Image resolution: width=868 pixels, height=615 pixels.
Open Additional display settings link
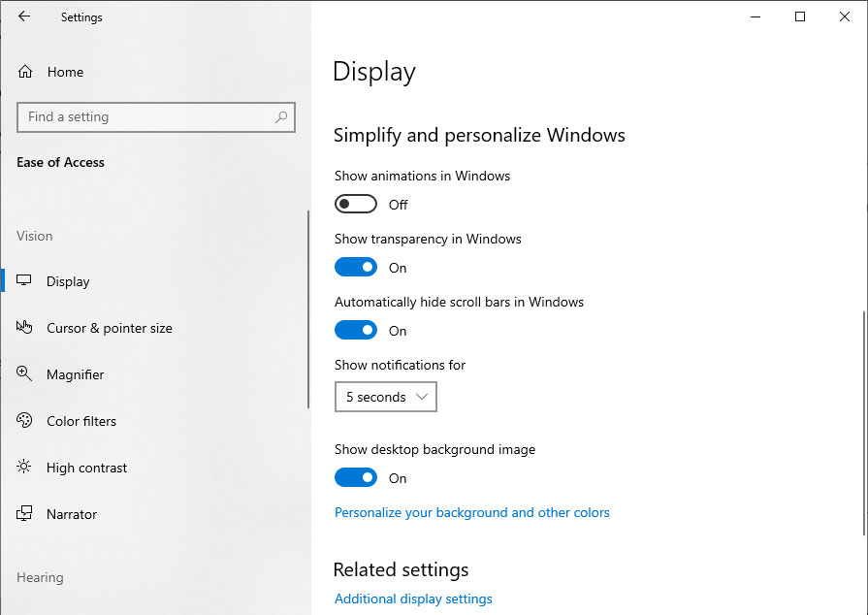click(x=413, y=599)
